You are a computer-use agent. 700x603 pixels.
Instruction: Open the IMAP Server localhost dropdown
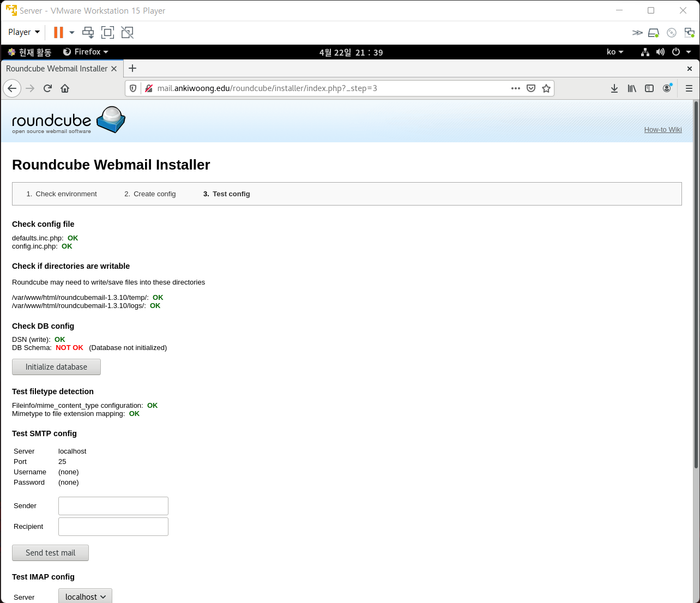85,597
